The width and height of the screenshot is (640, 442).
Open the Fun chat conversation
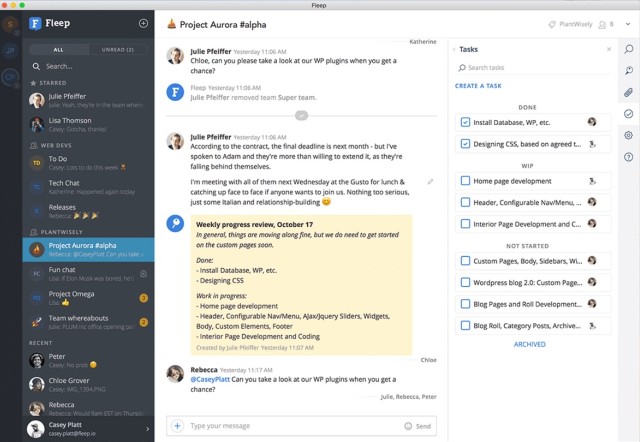88,274
